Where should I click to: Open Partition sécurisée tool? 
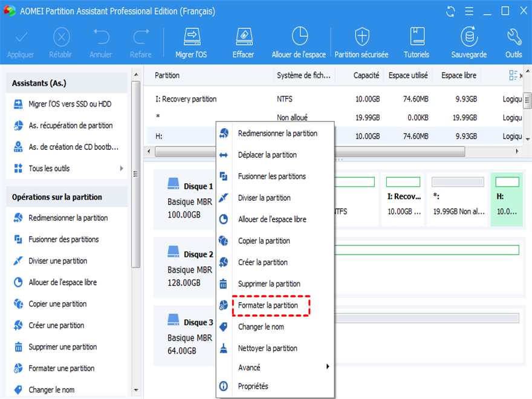point(362,44)
